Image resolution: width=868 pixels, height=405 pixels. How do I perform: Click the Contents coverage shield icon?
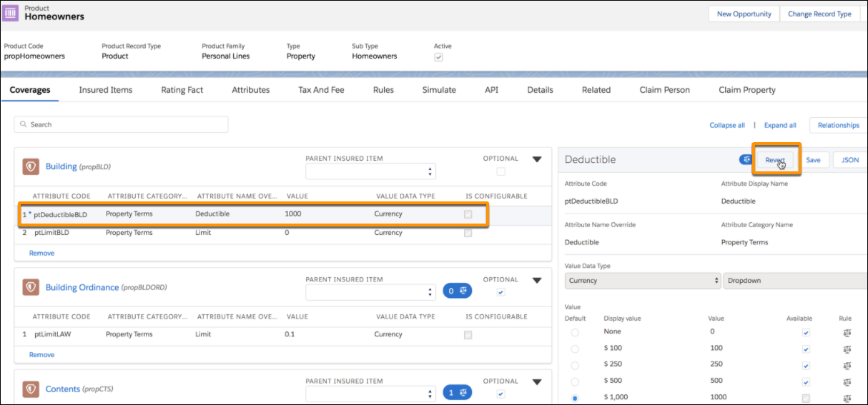pos(31,389)
